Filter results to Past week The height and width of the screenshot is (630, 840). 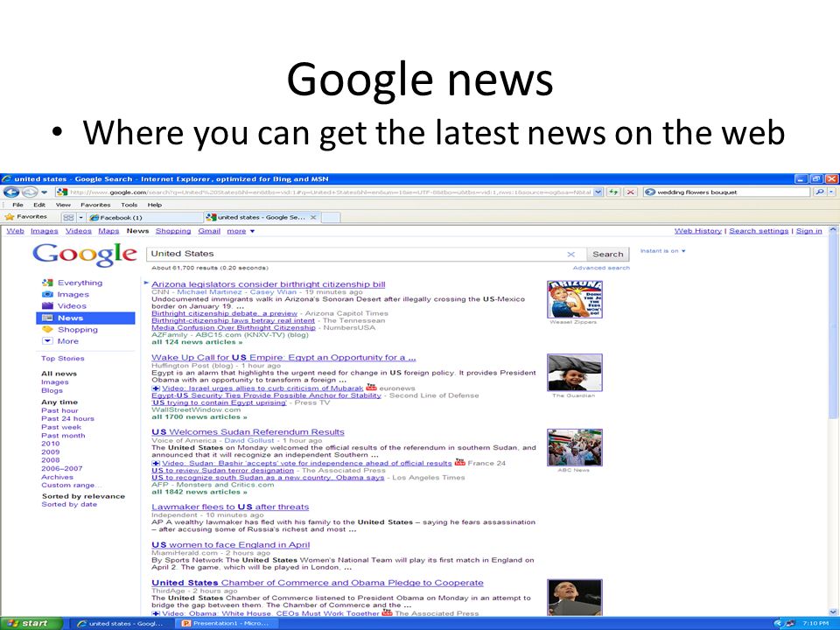point(61,427)
